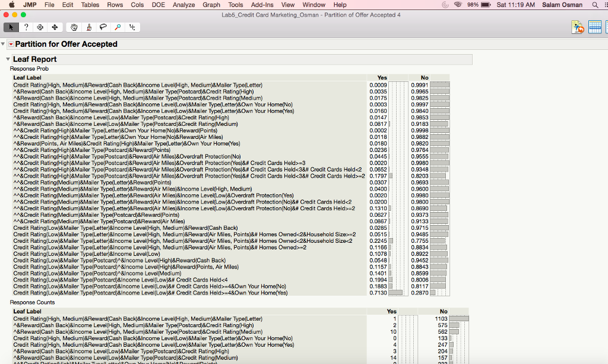Image resolution: width=608 pixels, height=364 pixels.
Task: Click the Partition for Offer Accepted title
Action: pyautogui.click(x=66, y=44)
